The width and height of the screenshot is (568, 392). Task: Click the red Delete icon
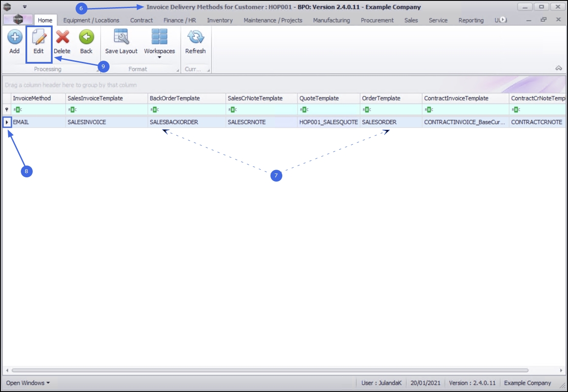point(62,37)
